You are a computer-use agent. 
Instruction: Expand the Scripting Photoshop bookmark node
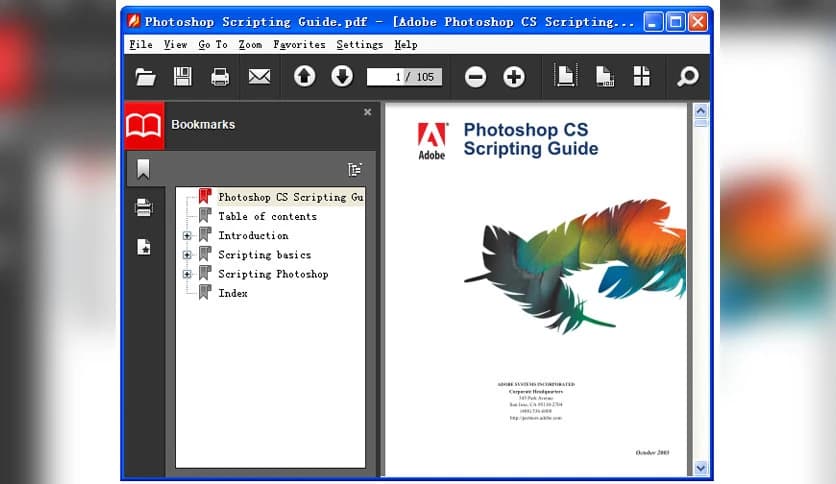click(187, 274)
